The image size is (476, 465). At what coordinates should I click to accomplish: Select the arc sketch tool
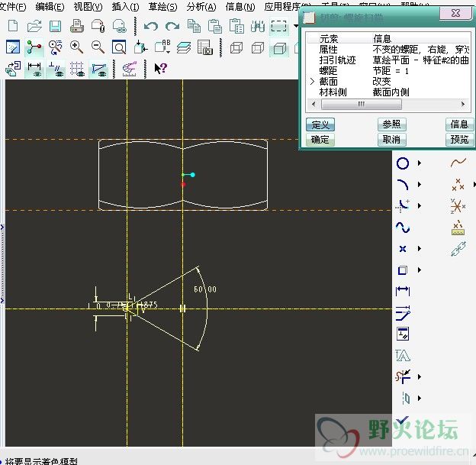[403, 185]
